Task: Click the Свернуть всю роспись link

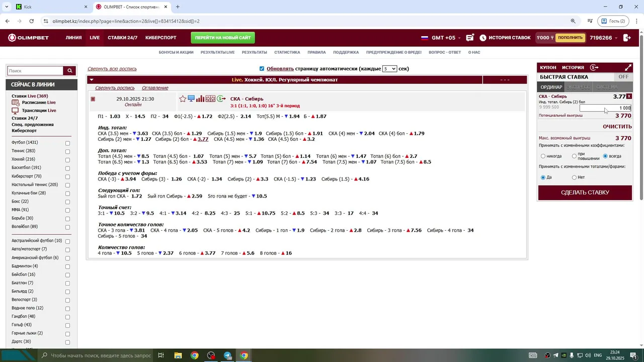Action: click(112, 68)
